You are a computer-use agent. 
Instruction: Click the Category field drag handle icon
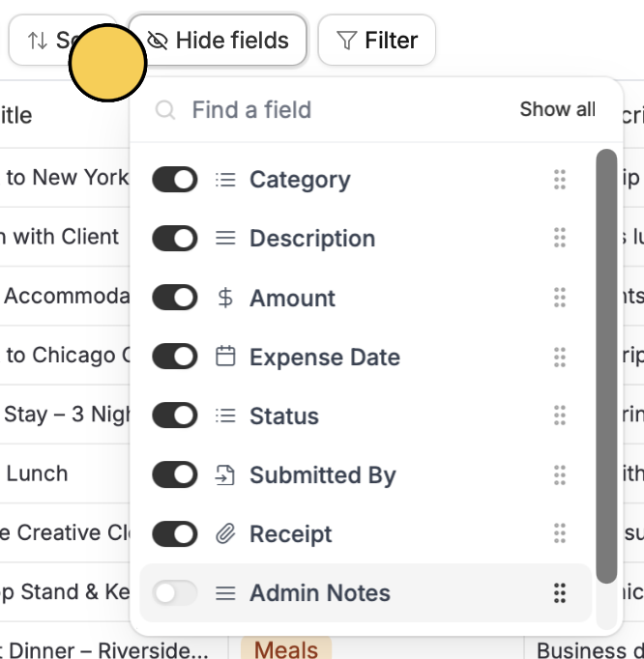(x=560, y=180)
